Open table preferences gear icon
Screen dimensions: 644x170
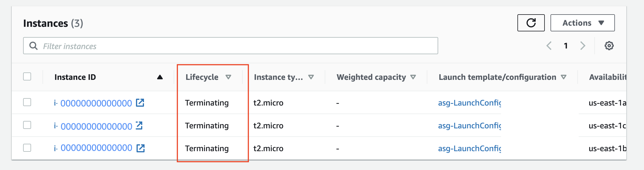point(609,46)
